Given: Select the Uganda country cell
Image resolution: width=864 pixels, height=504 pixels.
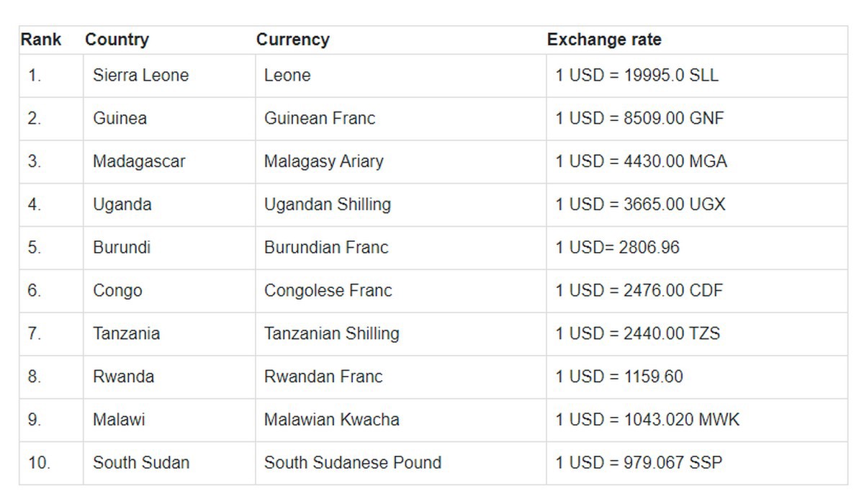Looking at the screenshot, I should click(122, 204).
